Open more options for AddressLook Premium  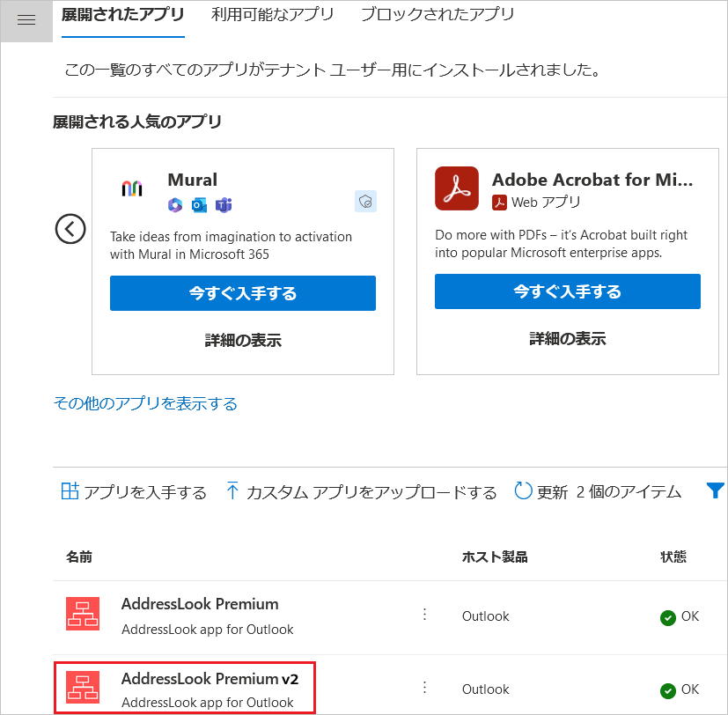pyautogui.click(x=424, y=615)
